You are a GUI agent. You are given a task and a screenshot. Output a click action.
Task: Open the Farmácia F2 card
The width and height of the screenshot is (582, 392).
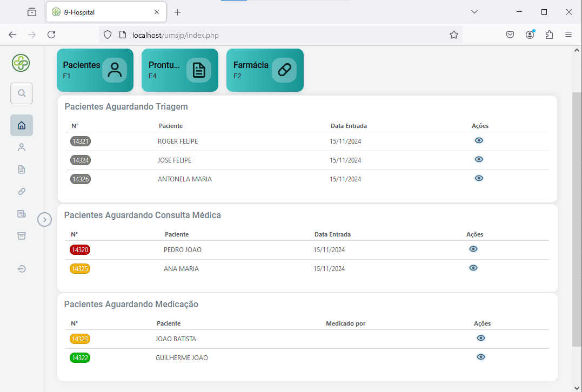[265, 70]
